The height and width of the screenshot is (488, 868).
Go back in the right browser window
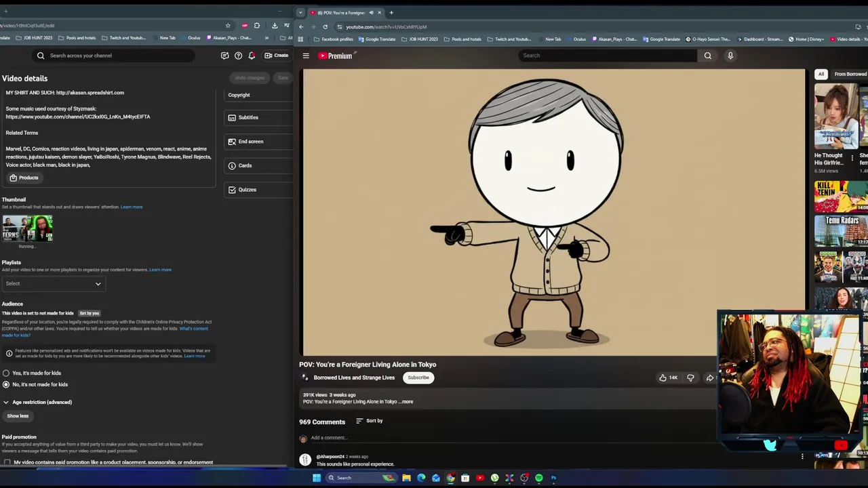click(301, 27)
